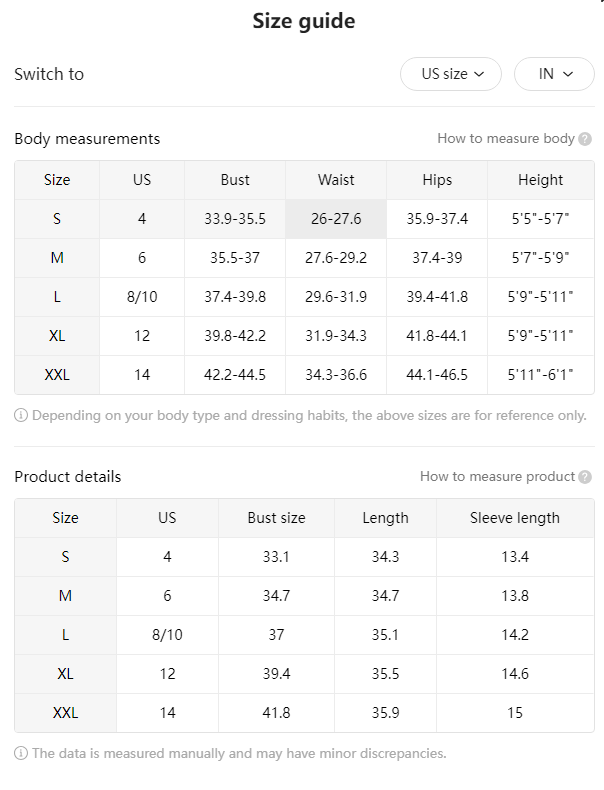604x790 pixels.
Task: Click info icon next to manual measurement note
Action: 21,754
